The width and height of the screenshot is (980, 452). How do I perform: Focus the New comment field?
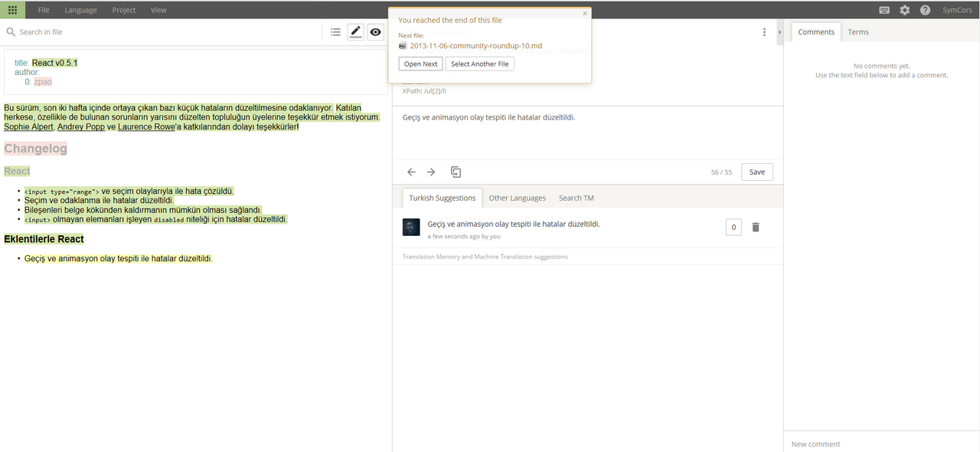[x=881, y=444]
